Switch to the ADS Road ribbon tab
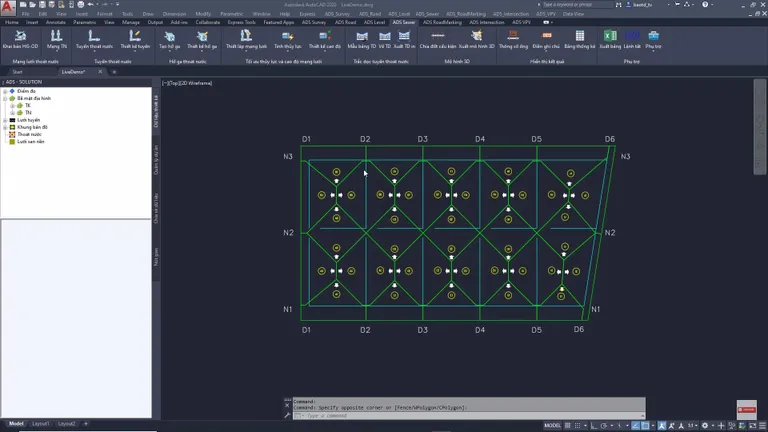The width and height of the screenshot is (768, 432). [345, 22]
